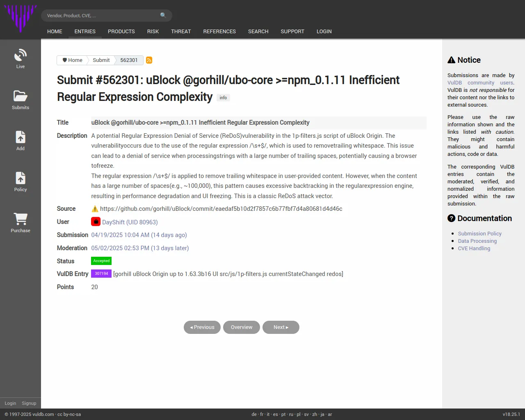Image resolution: width=525 pixels, height=420 pixels.
Task: Click Signup at sidebar bottom
Action: (x=29, y=403)
